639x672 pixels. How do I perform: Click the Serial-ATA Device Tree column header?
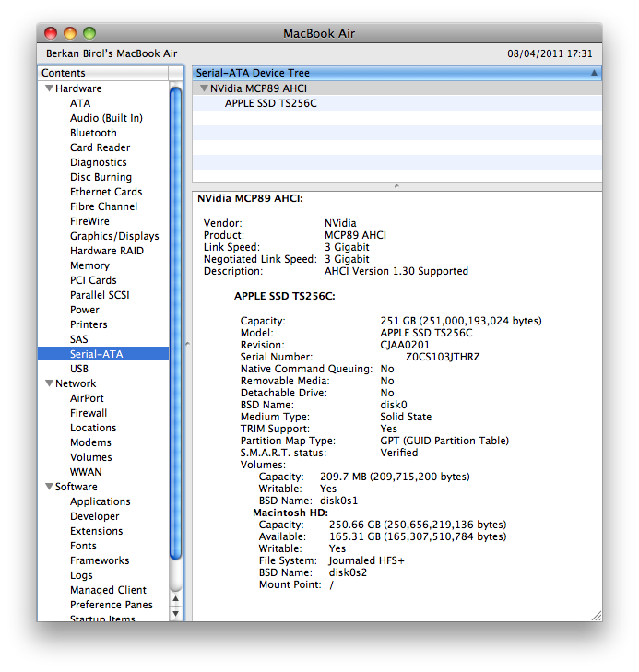pos(396,73)
